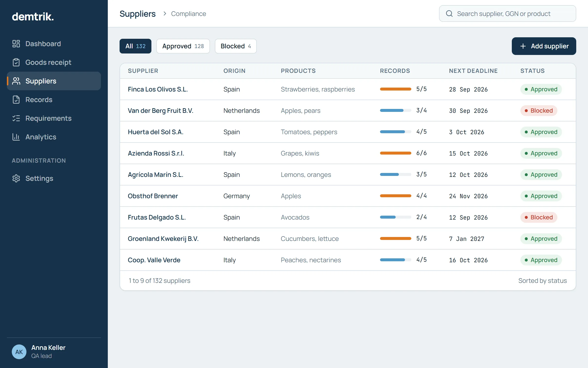
Task: Open supplier Huerta del Sol S.A.
Action: (156, 132)
